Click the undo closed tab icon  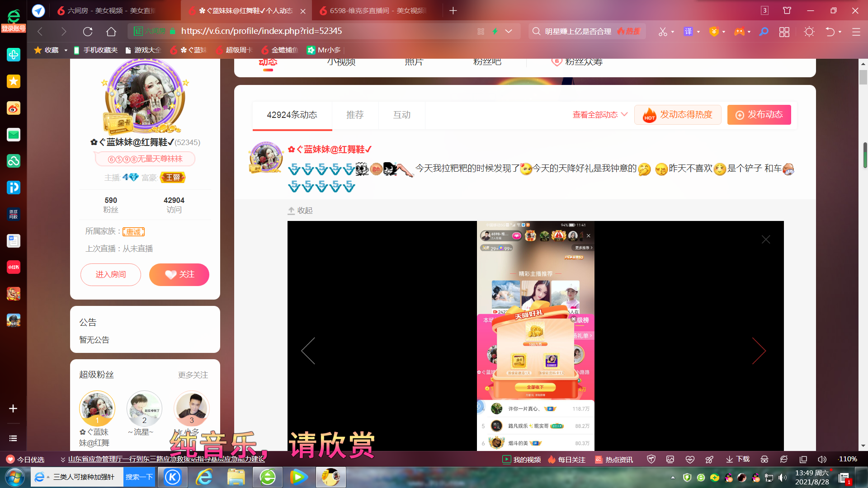click(x=830, y=32)
